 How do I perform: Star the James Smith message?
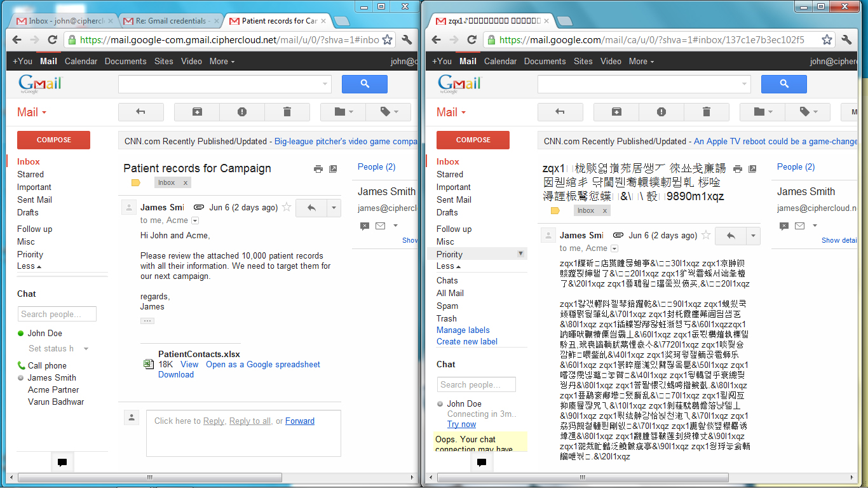coord(286,207)
